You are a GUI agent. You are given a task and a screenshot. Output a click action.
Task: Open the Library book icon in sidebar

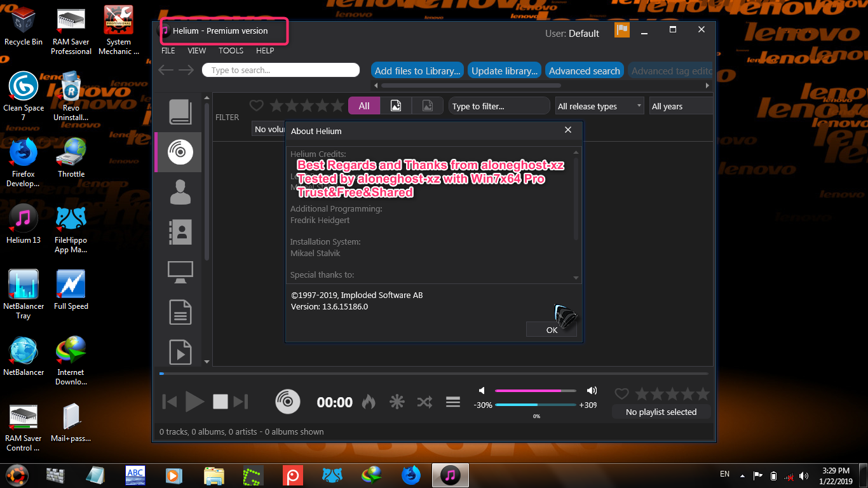180,112
